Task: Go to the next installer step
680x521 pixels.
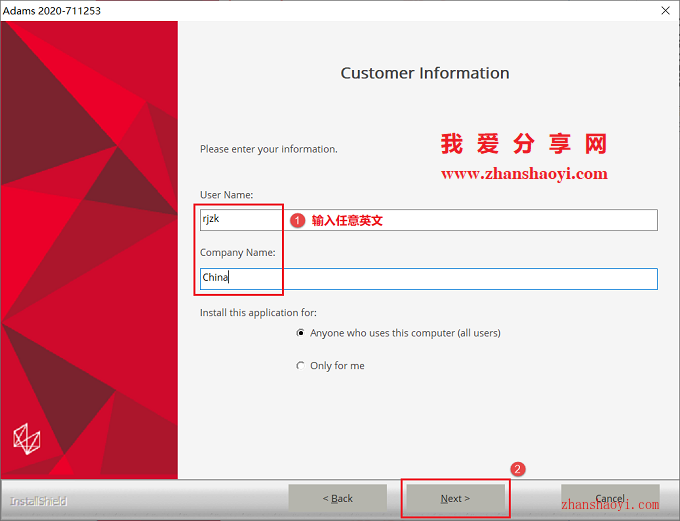Action: (455, 498)
